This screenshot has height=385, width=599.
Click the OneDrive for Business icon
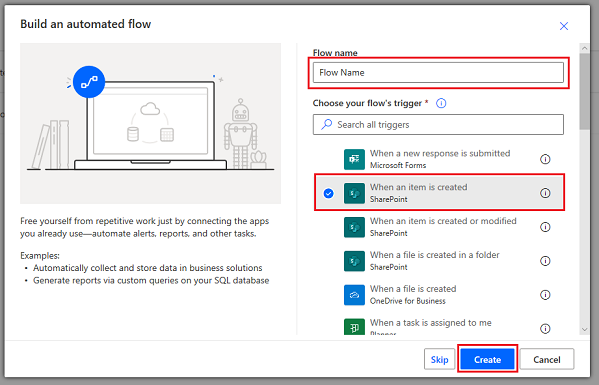pyautogui.click(x=354, y=295)
